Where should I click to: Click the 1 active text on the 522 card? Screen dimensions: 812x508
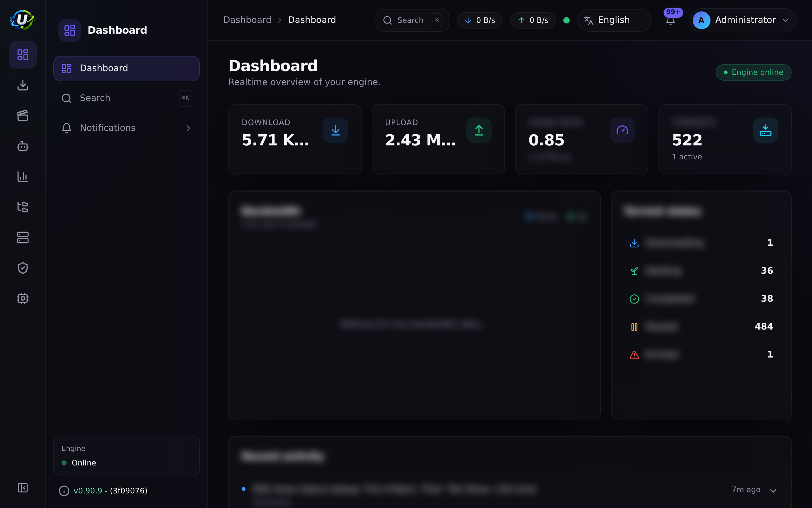pyautogui.click(x=687, y=157)
